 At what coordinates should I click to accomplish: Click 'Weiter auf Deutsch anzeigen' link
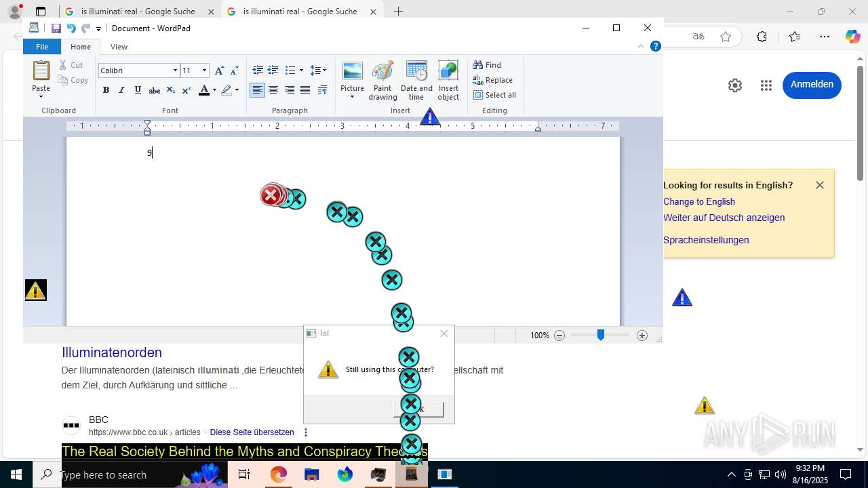click(x=724, y=218)
